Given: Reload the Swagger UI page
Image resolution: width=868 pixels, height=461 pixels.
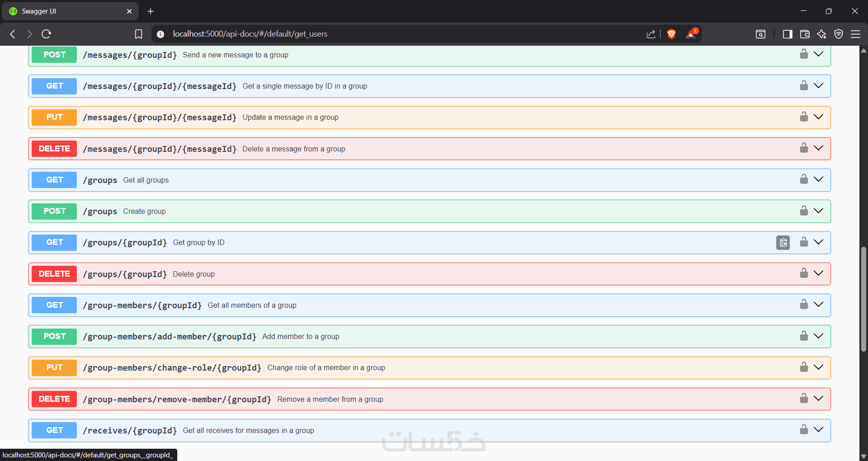Looking at the screenshot, I should (47, 34).
